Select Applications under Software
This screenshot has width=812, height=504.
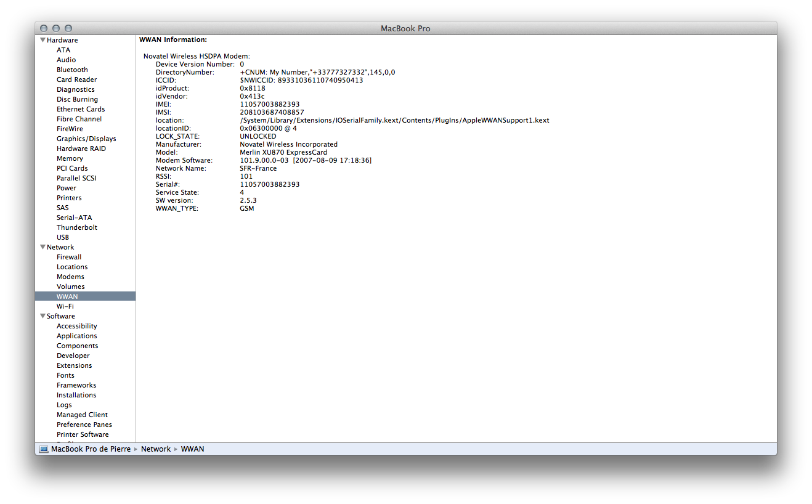point(77,336)
